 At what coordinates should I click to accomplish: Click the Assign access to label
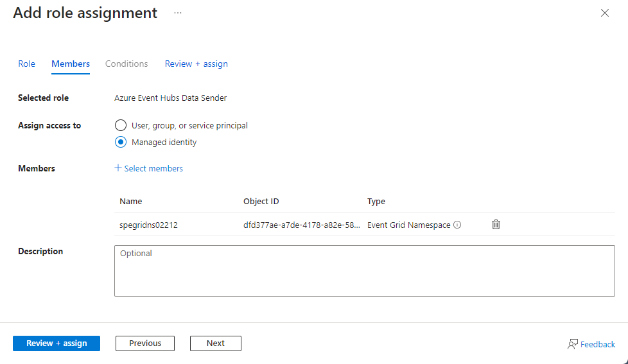click(x=49, y=125)
